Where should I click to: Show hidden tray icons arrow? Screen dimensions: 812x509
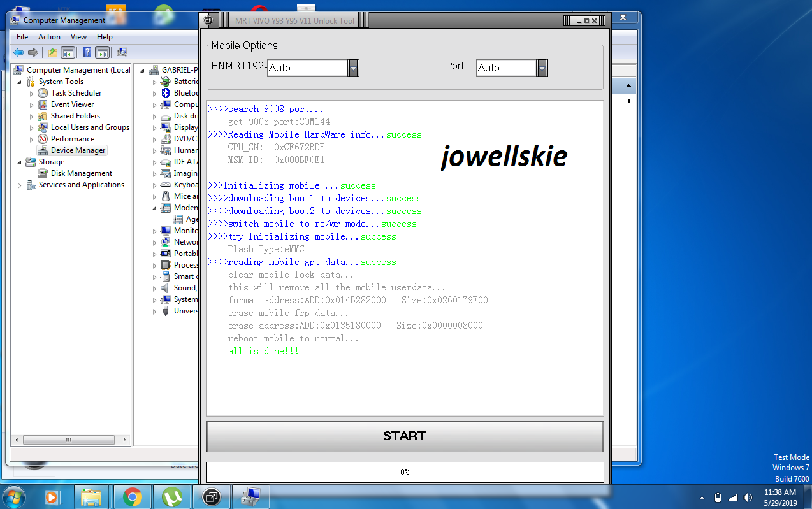[x=702, y=497]
